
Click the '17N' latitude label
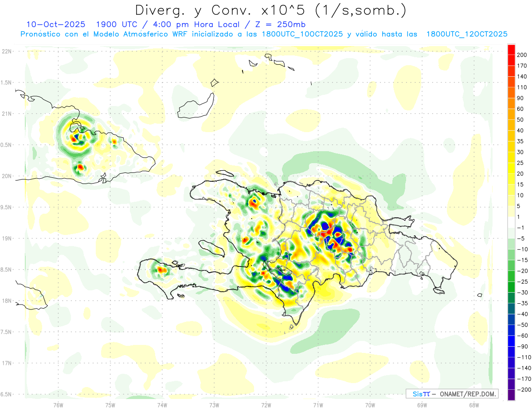click(6, 363)
